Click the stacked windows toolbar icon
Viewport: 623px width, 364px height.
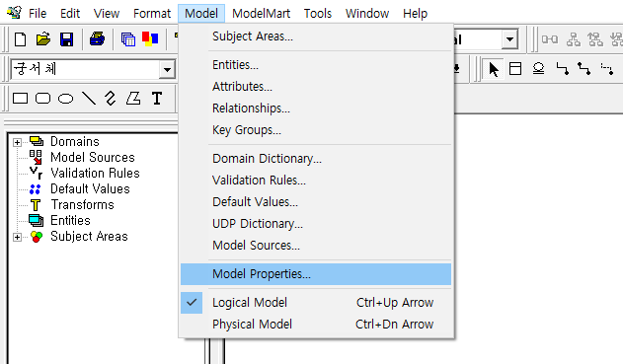pos(128,39)
